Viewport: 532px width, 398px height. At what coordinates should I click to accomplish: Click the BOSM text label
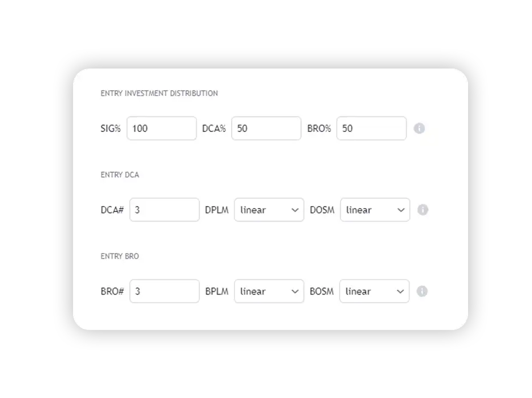(321, 292)
